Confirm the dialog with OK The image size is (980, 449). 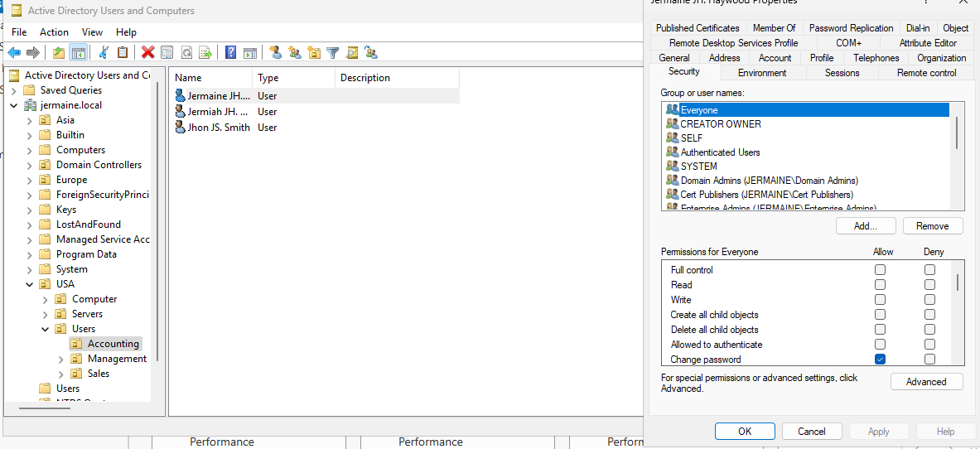[745, 432]
